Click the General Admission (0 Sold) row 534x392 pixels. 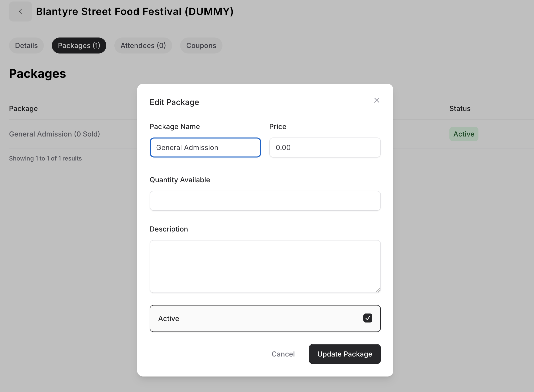pyautogui.click(x=55, y=134)
